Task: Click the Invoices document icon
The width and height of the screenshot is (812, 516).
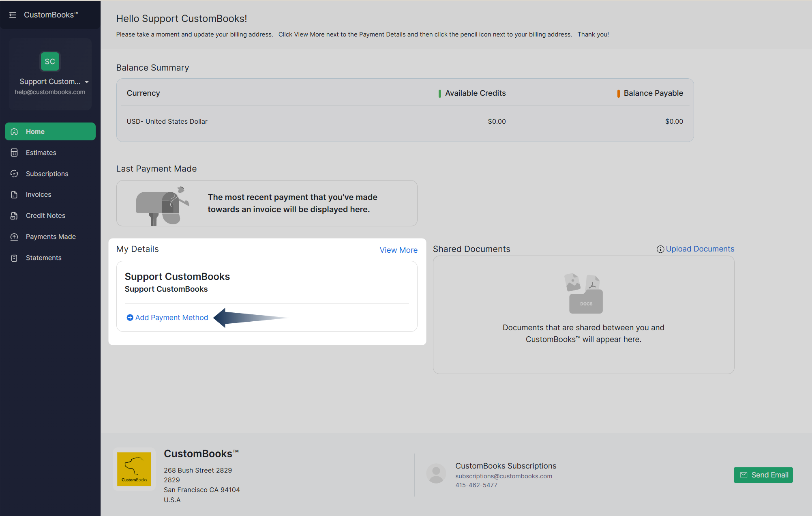Action: pyautogui.click(x=14, y=195)
